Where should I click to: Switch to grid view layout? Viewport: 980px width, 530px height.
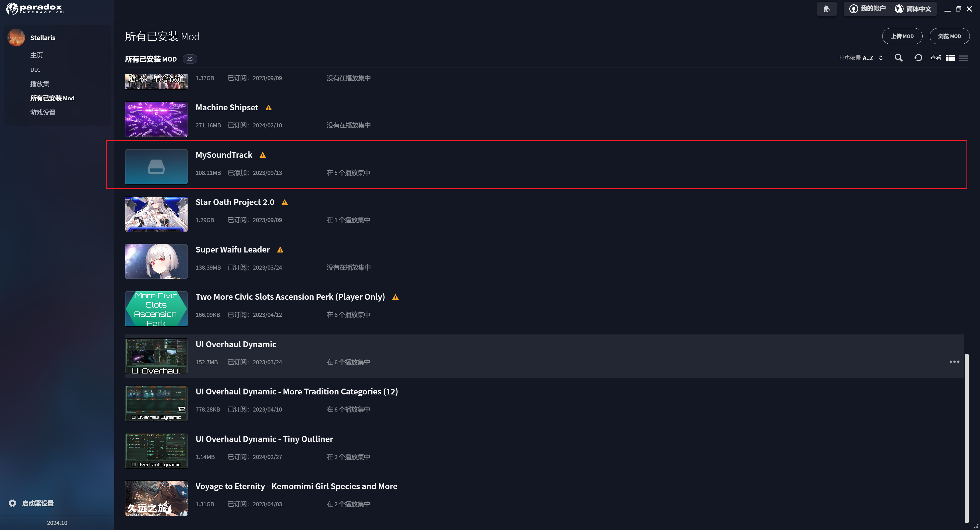950,58
